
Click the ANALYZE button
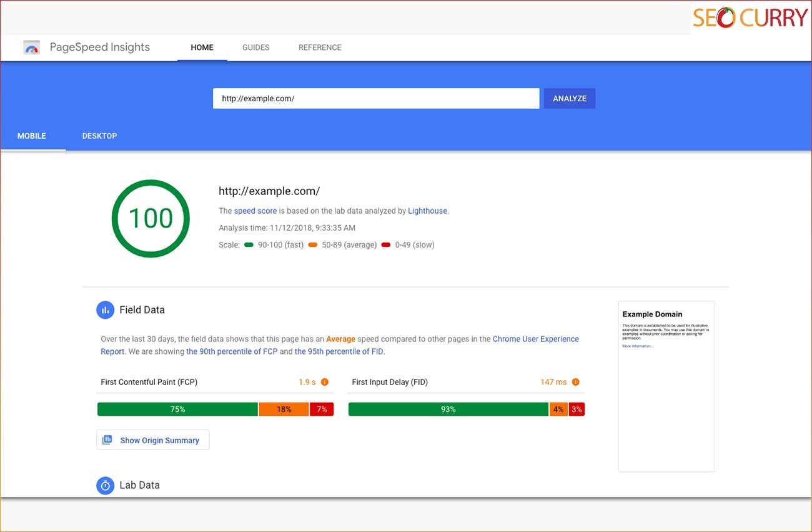570,98
